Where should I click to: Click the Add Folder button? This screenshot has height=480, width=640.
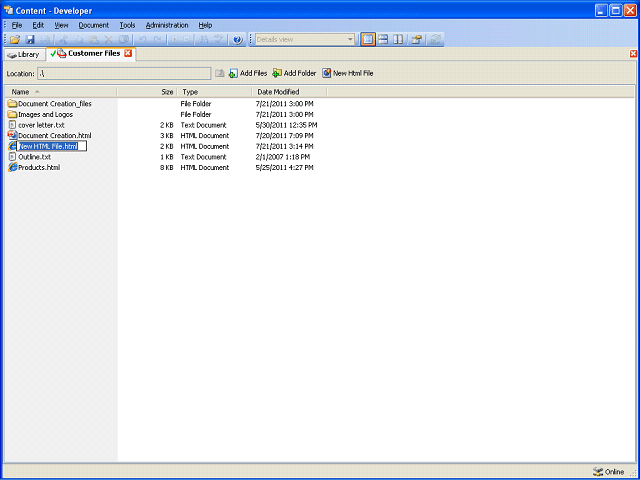pyautogui.click(x=294, y=73)
